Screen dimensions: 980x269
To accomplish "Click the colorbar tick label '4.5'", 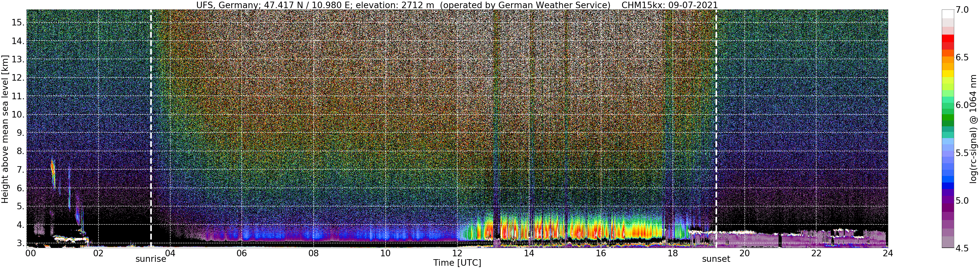I will coord(962,248).
